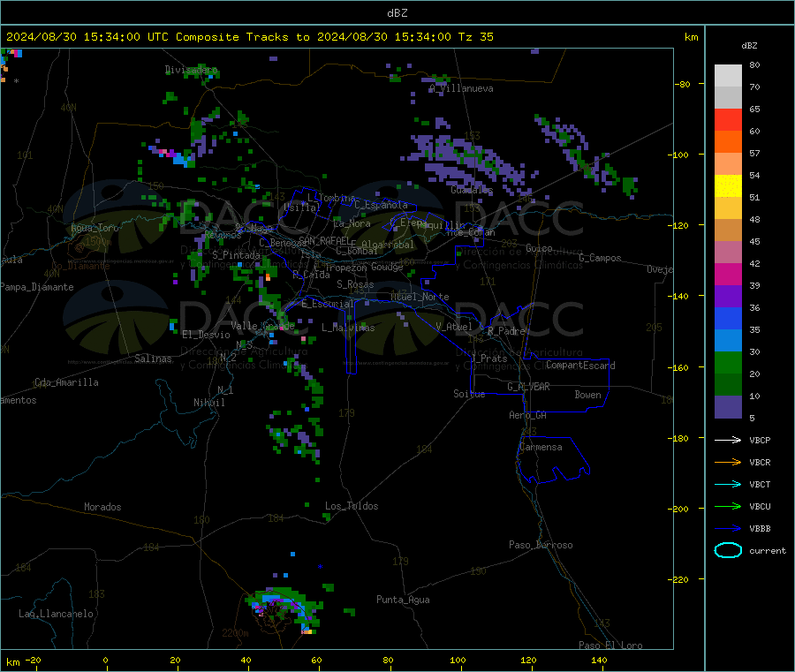Click the cyan VBCT arrow legend icon
This screenshot has width=795, height=672.
[728, 485]
